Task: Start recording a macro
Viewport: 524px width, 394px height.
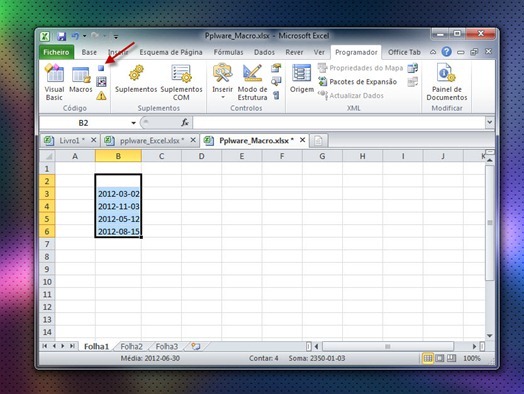Action: point(101,69)
